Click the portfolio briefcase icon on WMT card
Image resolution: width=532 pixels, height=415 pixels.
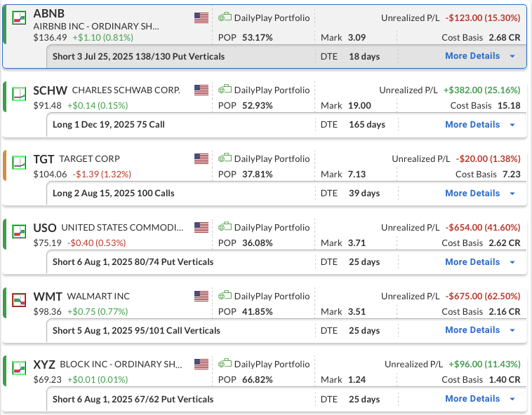click(x=225, y=295)
